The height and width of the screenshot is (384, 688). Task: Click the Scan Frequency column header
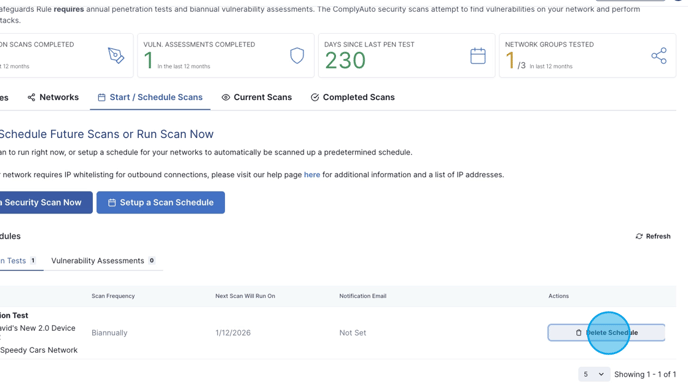113,296
